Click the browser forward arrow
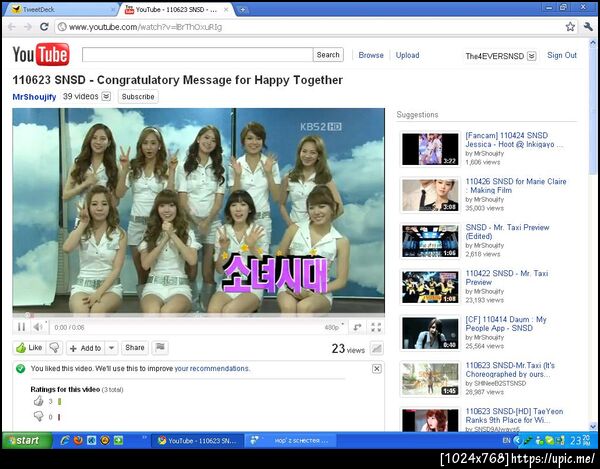600x469 pixels. tap(28, 27)
